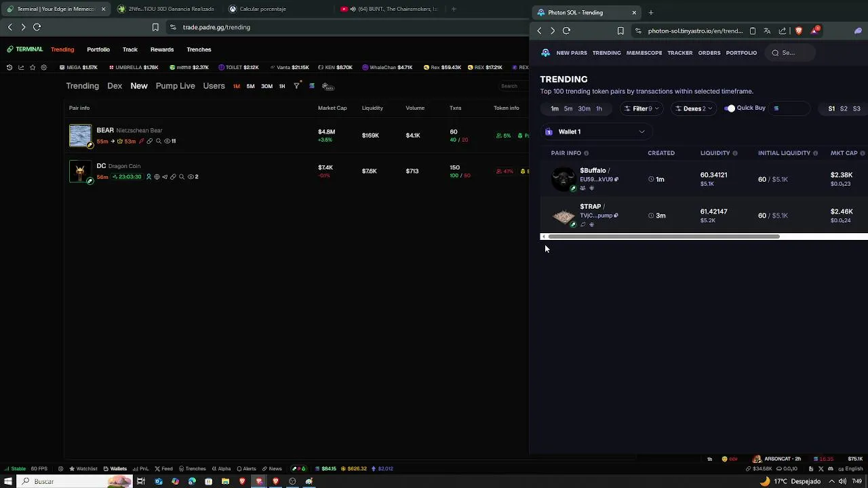
Task: Open Windows Start menu
Action: 8,481
